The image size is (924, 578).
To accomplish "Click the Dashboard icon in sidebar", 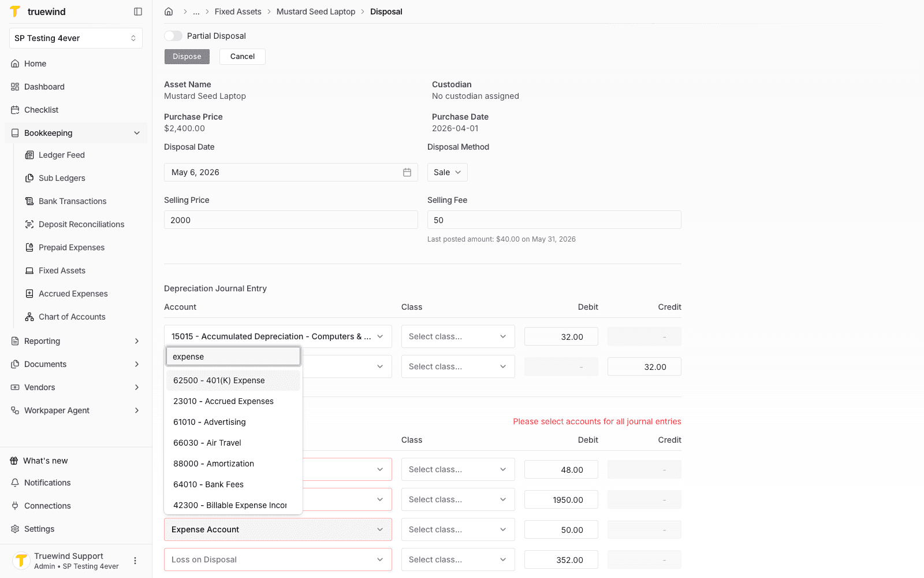I will (x=15, y=87).
